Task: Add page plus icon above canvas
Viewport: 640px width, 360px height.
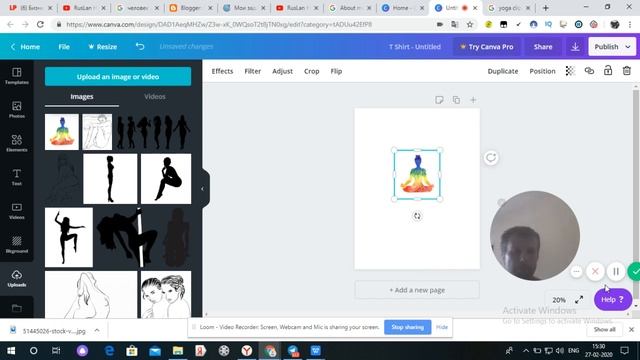Action: (473, 100)
